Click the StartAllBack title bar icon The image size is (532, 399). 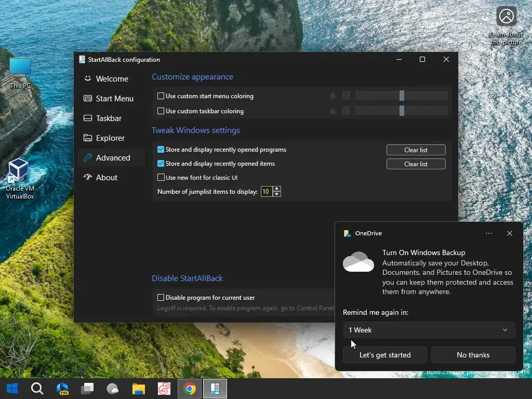coord(82,59)
